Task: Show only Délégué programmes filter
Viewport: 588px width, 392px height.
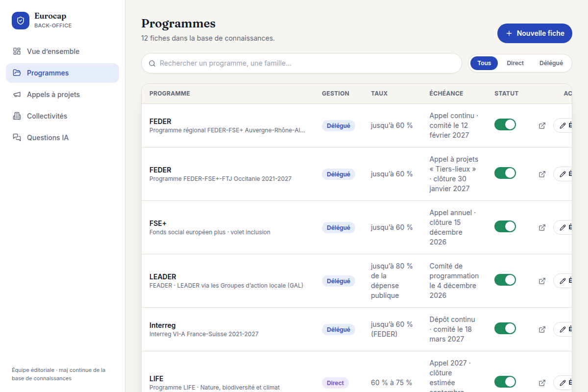Action: (x=551, y=63)
